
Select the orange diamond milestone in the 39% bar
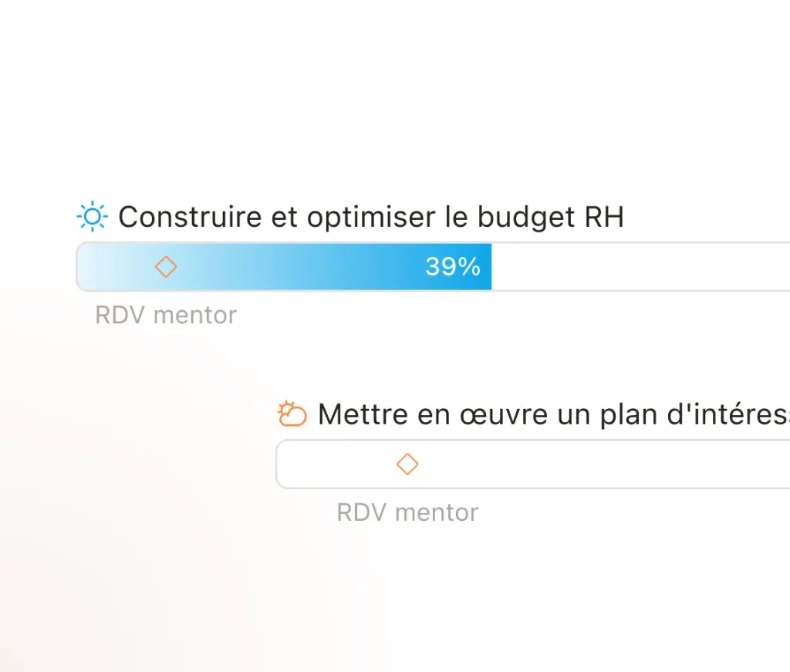tap(165, 267)
